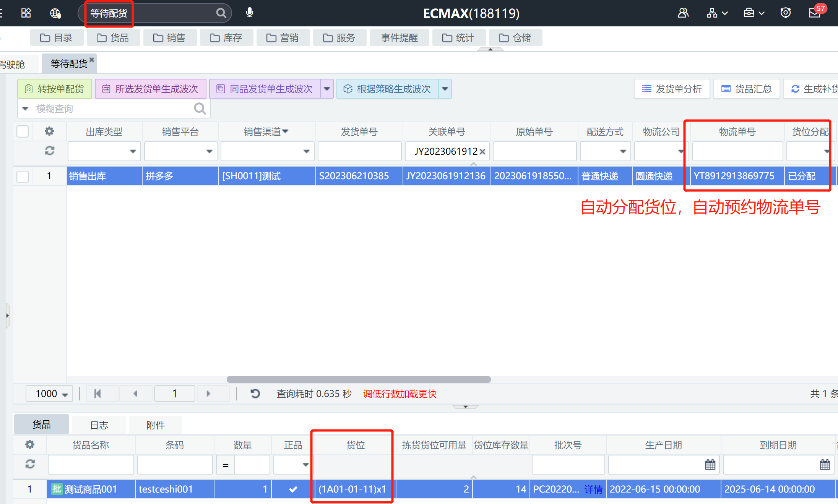Click the search magnifier in top bar
The image size is (838, 504).
[221, 13]
